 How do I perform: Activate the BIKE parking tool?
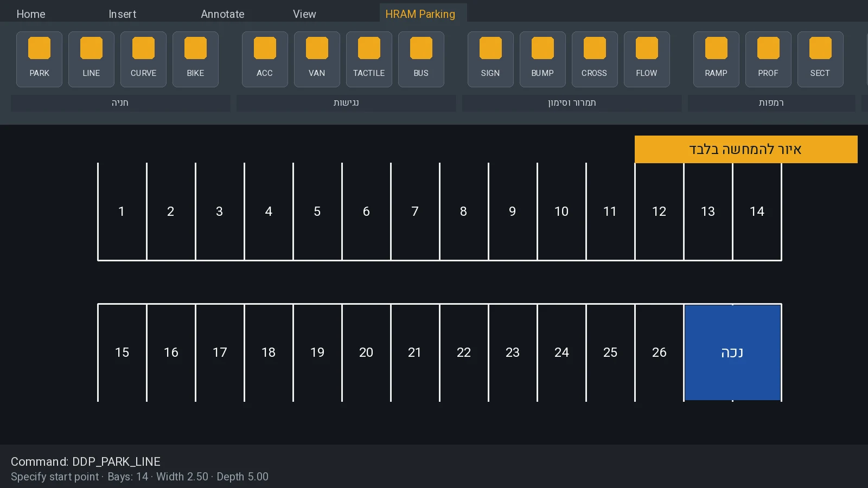tap(195, 59)
